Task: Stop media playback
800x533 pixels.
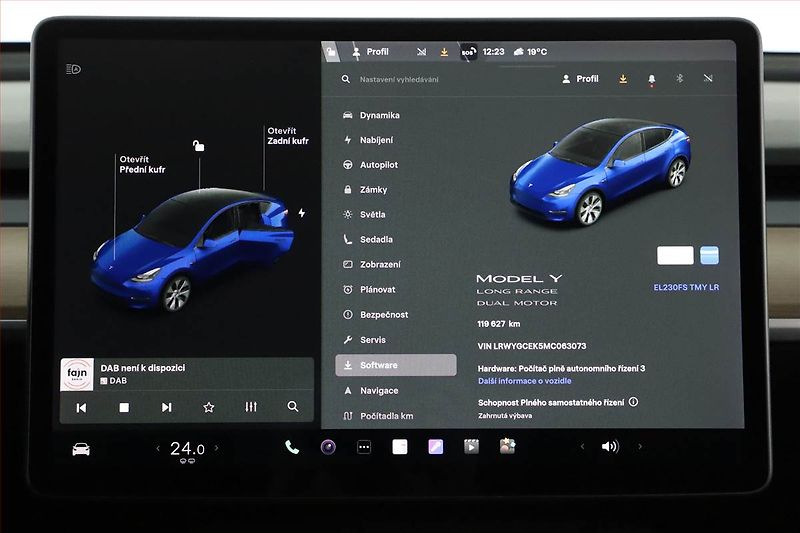Action: 124,408
